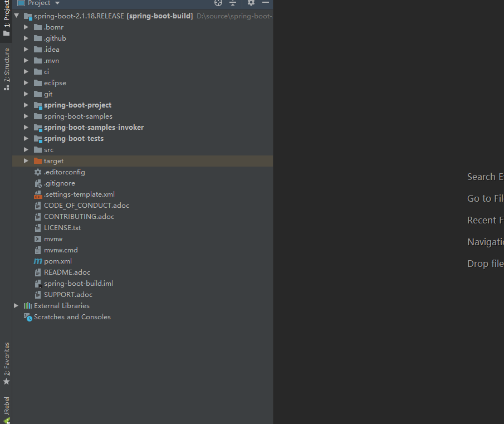This screenshot has height=424, width=504.
Task: Click the spring-boot-tests module folder icon
Action: tap(38, 139)
